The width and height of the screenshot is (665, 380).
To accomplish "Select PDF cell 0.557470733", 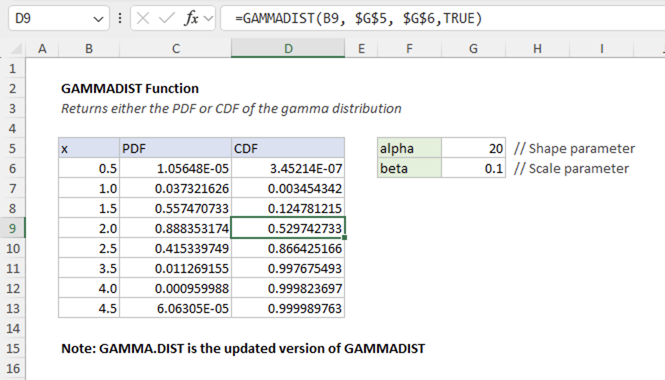I will coord(176,208).
